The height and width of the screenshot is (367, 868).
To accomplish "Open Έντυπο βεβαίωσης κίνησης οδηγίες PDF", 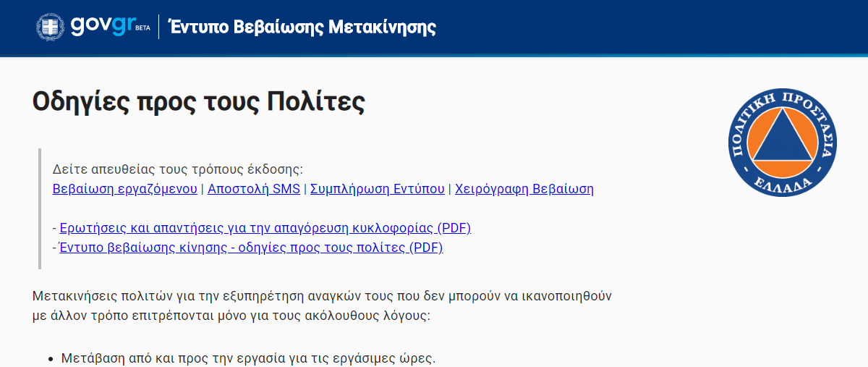I will 251,248.
